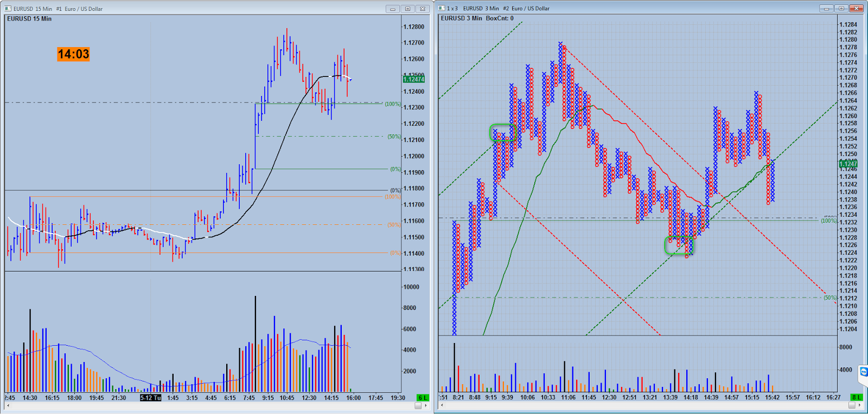Click green (50%) Fibonacci label in 15 Min chart
The height and width of the screenshot is (414, 868).
point(394,137)
